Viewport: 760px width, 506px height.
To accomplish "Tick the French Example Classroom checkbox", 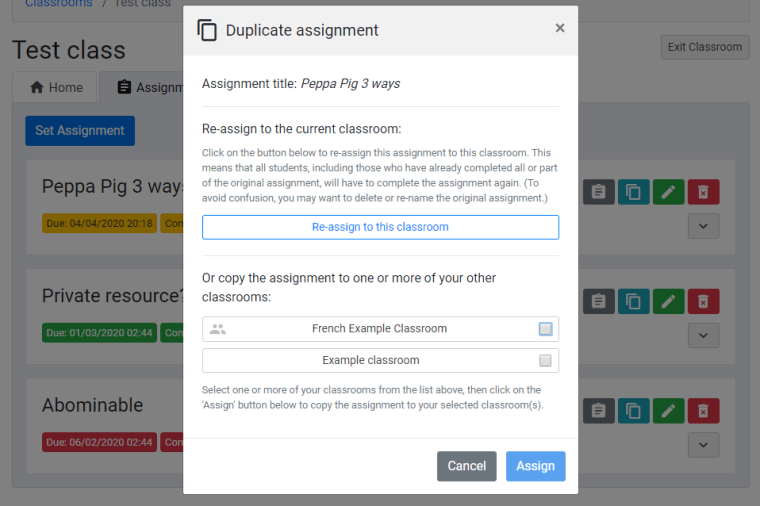I will click(x=545, y=329).
